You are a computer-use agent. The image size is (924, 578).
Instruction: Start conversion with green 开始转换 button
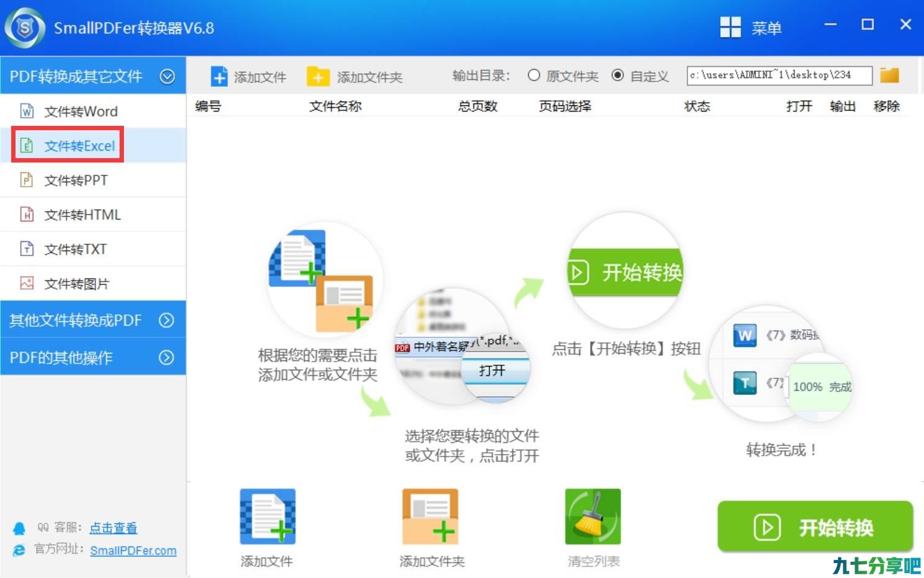[x=815, y=527]
